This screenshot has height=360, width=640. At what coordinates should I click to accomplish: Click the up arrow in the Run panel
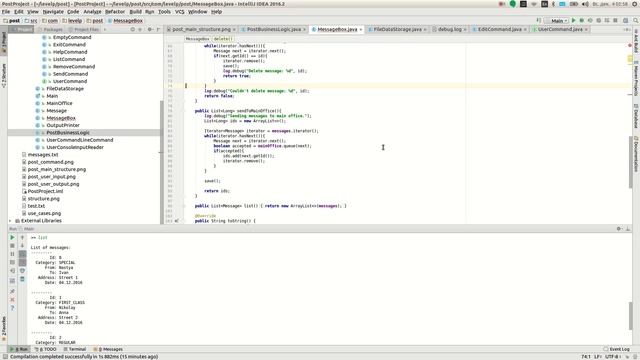pyautogui.click(x=22, y=237)
